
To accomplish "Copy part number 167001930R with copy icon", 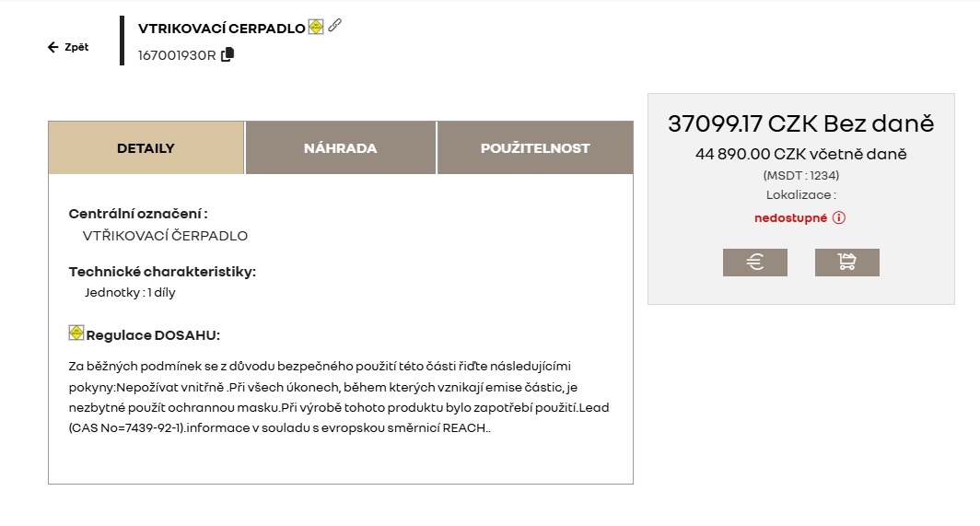I will (x=227, y=54).
